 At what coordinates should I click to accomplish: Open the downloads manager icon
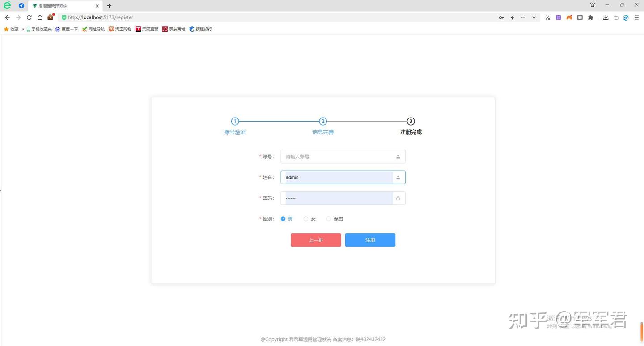(x=606, y=17)
